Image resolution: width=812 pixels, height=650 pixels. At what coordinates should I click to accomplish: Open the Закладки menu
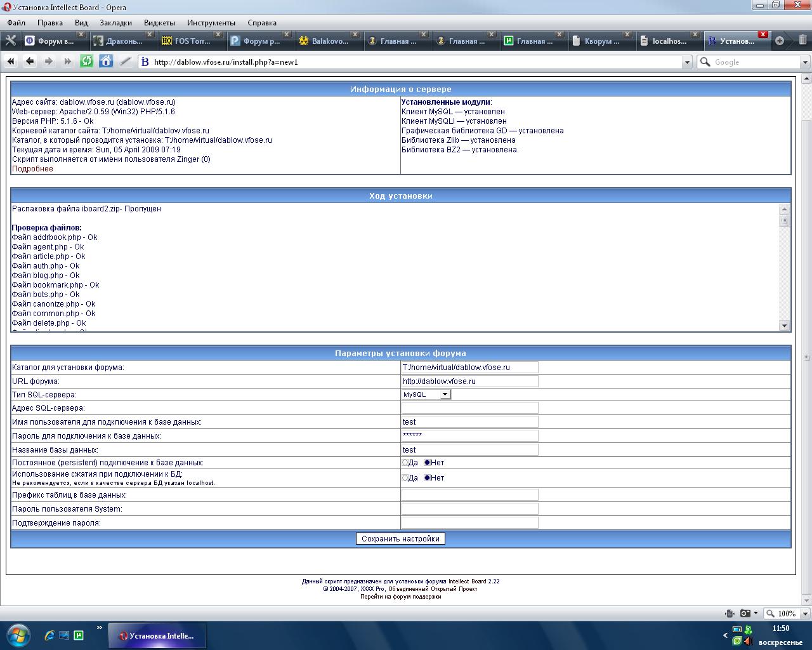[x=115, y=23]
